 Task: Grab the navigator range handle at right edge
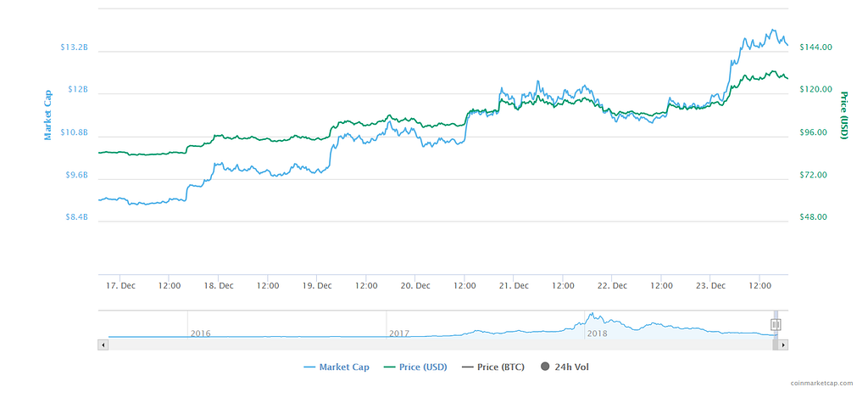(776, 324)
